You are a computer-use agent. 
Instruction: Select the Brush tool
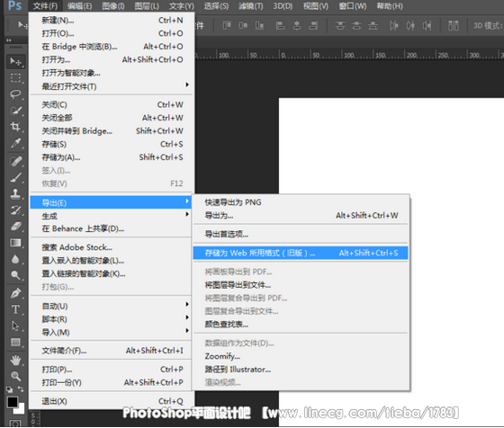point(15,177)
